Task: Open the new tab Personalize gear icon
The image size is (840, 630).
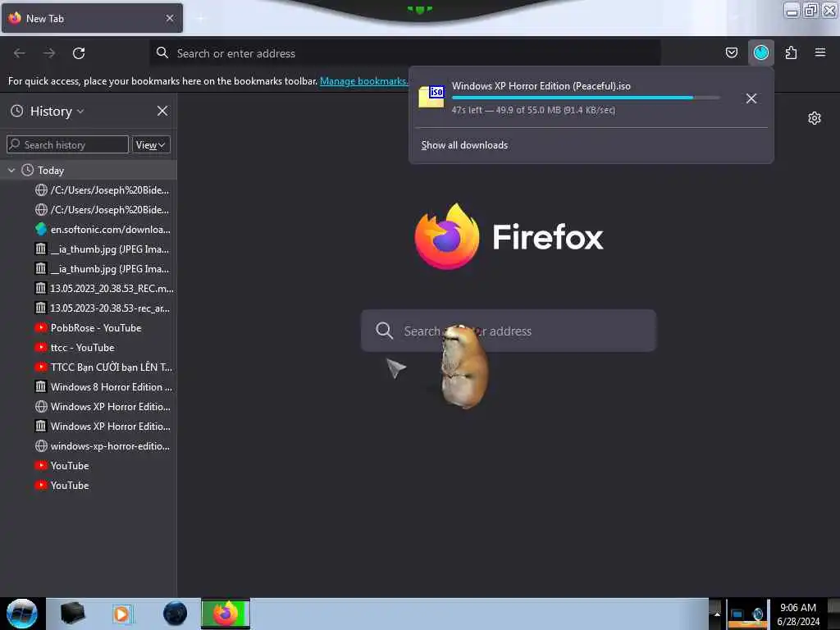Action: coord(815,118)
